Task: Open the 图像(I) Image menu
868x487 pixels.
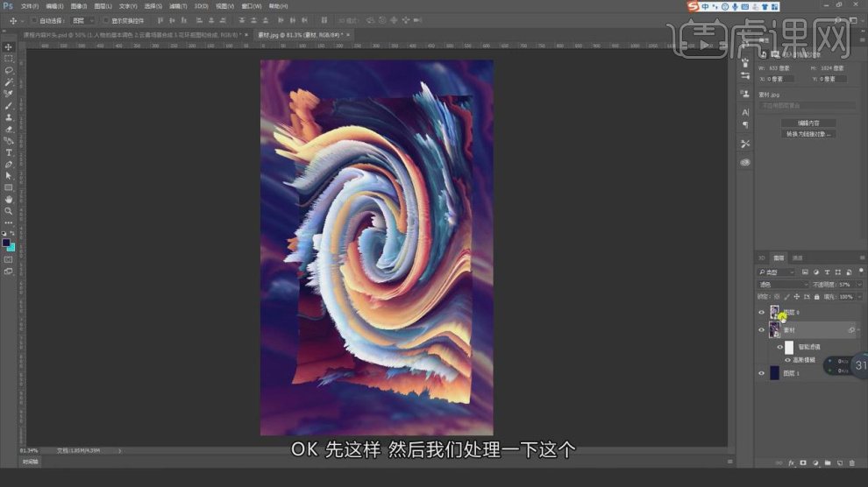Action: 79,6
